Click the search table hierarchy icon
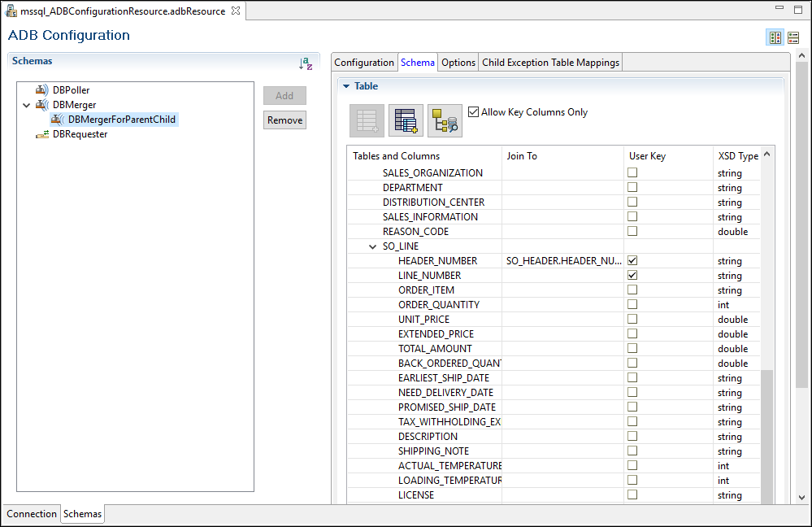 coord(445,120)
